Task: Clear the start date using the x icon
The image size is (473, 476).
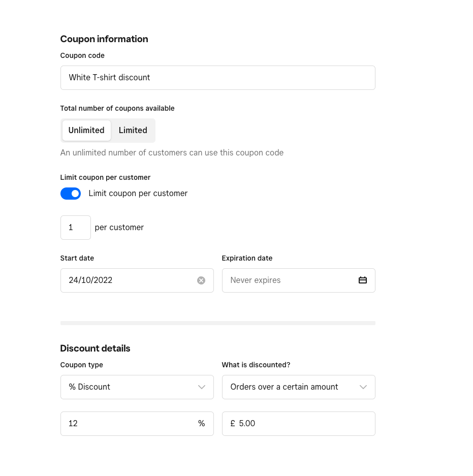Action: coord(201,280)
